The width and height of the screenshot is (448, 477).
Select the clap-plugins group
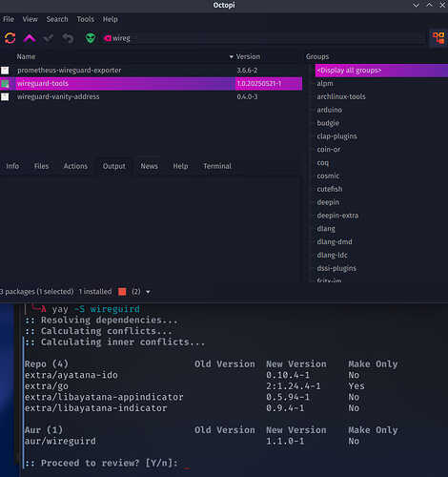336,136
